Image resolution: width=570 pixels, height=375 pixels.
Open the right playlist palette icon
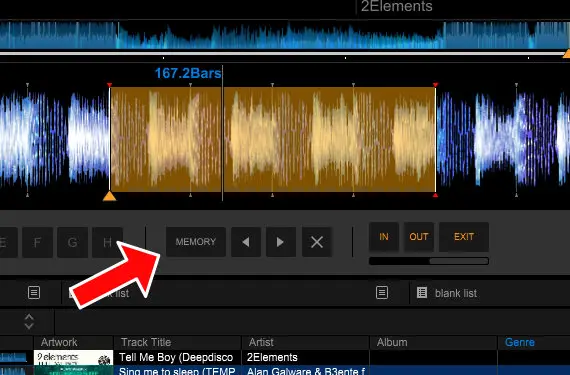click(382, 293)
